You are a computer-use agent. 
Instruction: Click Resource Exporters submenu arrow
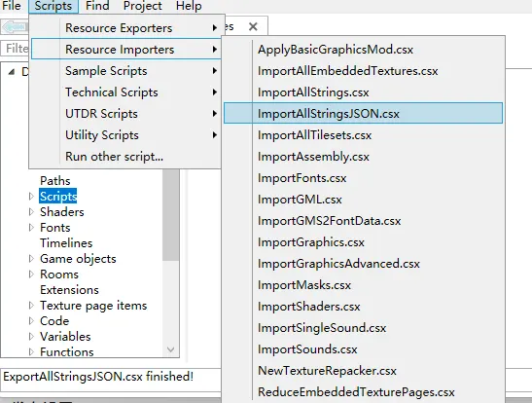coord(214,28)
